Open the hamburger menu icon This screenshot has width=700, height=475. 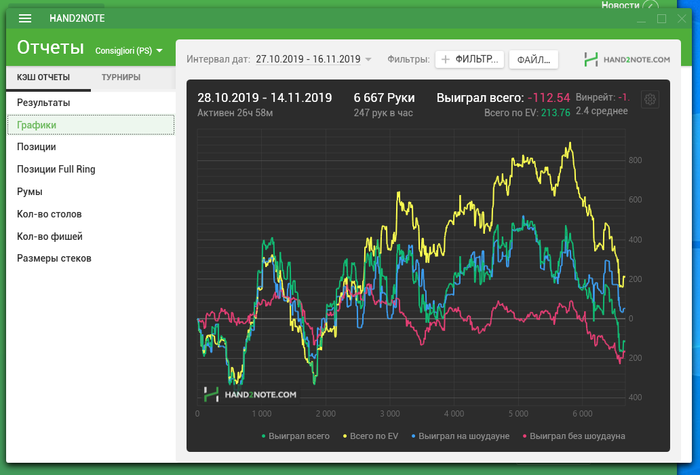click(x=25, y=18)
